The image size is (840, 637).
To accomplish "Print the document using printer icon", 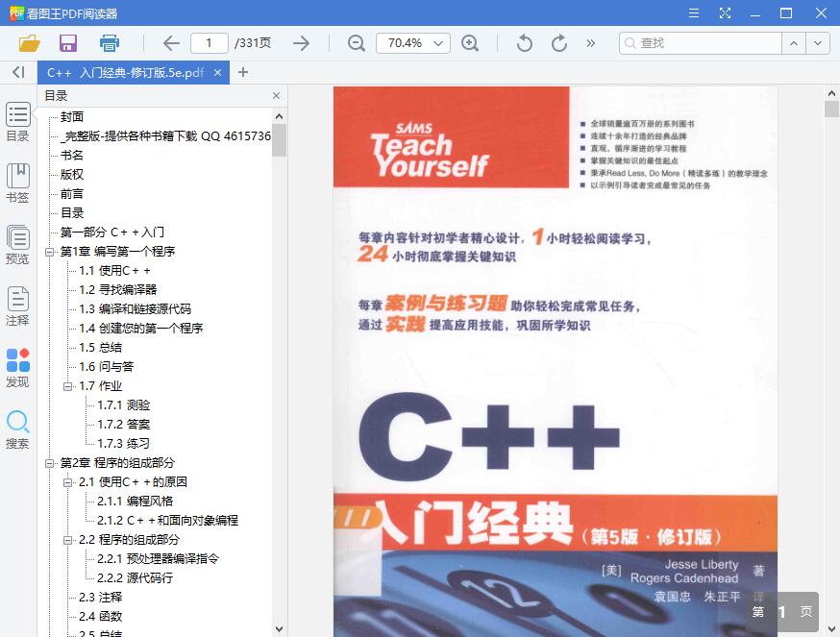I will [x=110, y=43].
